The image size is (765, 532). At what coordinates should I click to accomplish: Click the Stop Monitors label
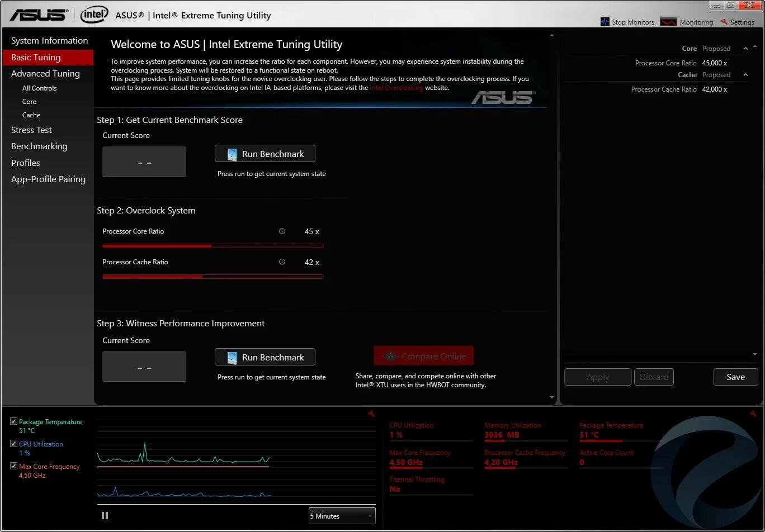coord(633,22)
